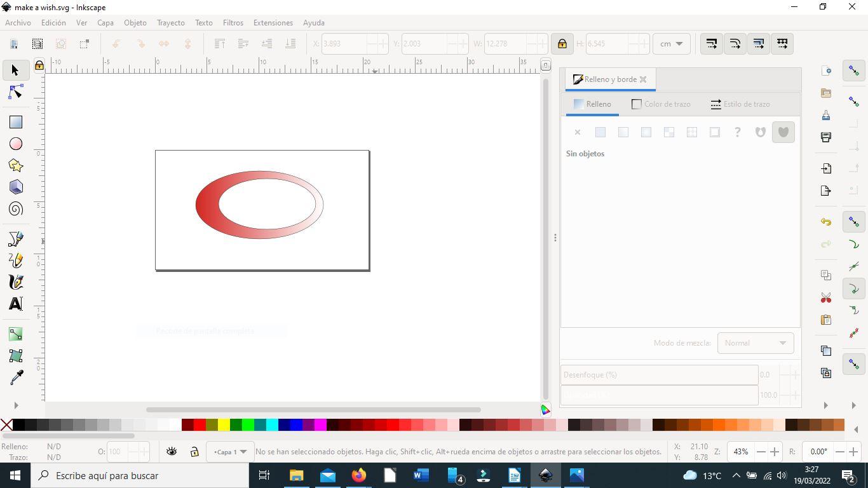Open the cm units dropdown
This screenshot has height=488, width=868.
tap(671, 44)
